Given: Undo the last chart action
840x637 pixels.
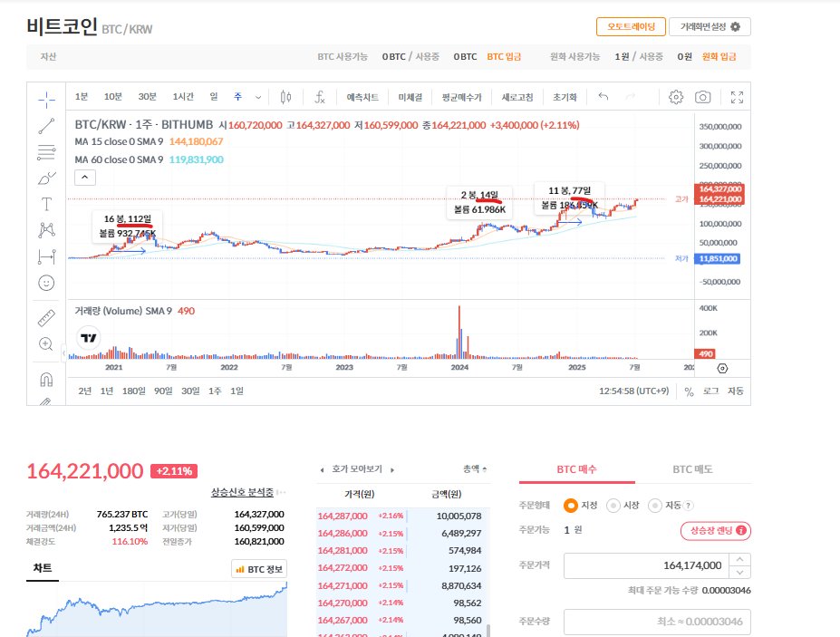Looking at the screenshot, I should coord(603,96).
